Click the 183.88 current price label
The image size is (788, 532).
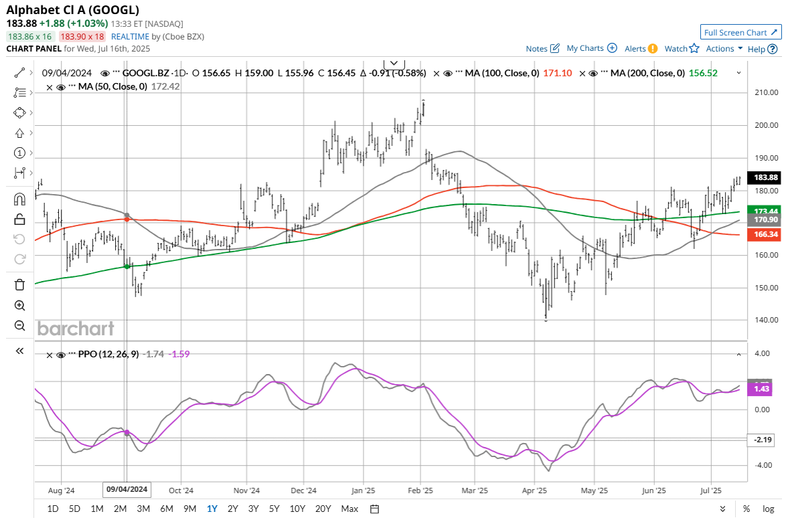click(765, 177)
